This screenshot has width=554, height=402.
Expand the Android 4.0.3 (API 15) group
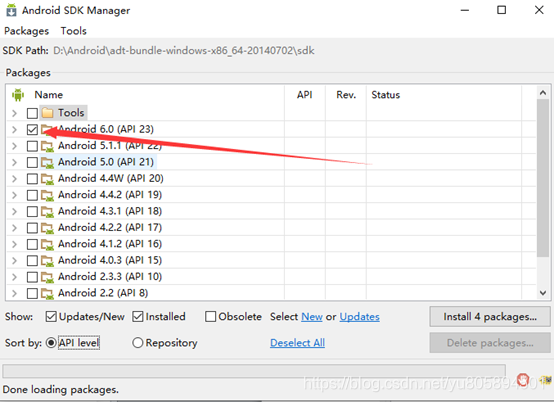point(14,261)
